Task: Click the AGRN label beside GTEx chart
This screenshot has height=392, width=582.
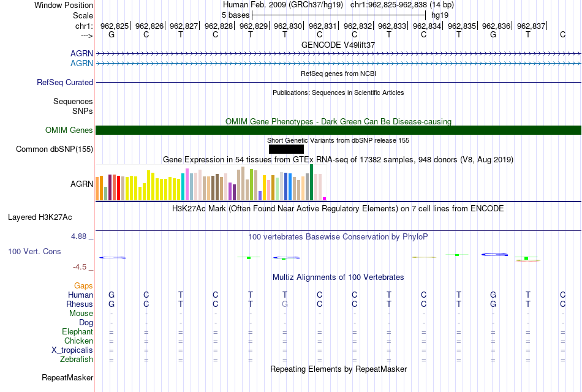Action: pyautogui.click(x=81, y=184)
